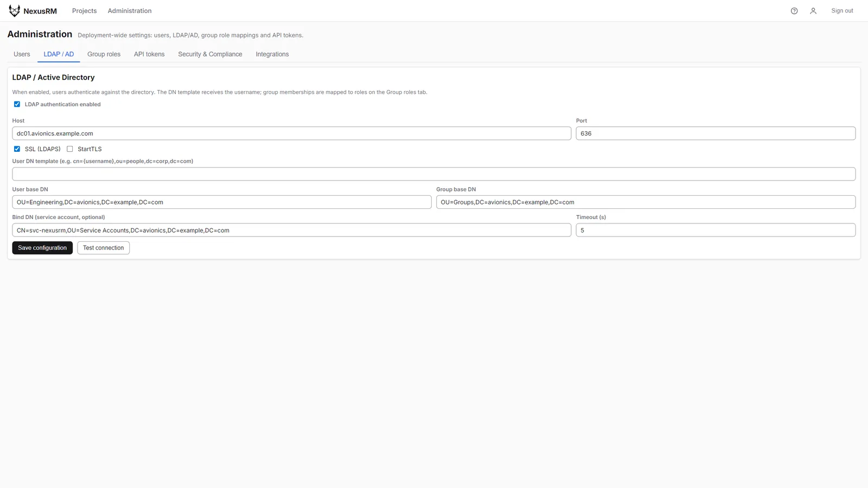Click the Test connection button
This screenshot has width=868, height=488.
point(103,248)
